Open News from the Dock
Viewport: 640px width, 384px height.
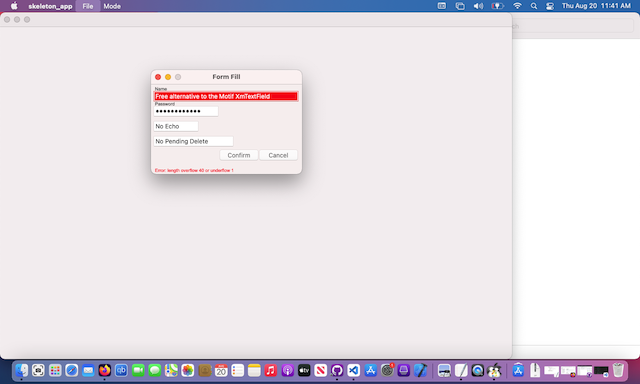(320, 370)
